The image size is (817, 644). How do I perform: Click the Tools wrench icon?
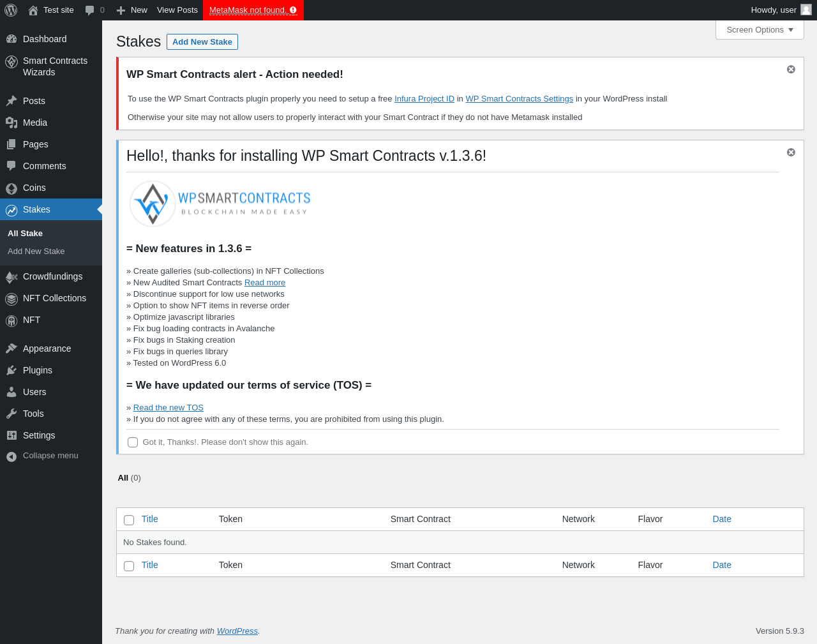11,414
